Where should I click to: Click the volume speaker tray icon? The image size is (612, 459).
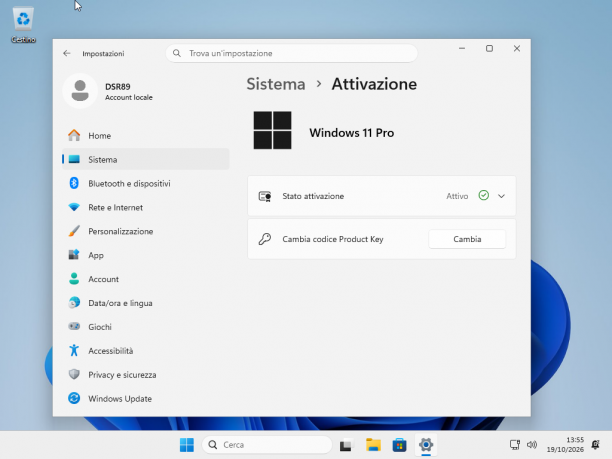[532, 445]
